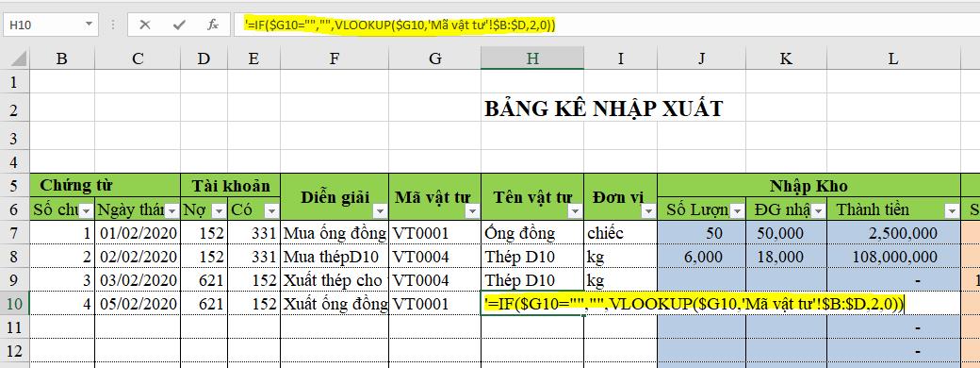Image resolution: width=980 pixels, height=368 pixels.
Task: Select column E header
Action: click(253, 59)
